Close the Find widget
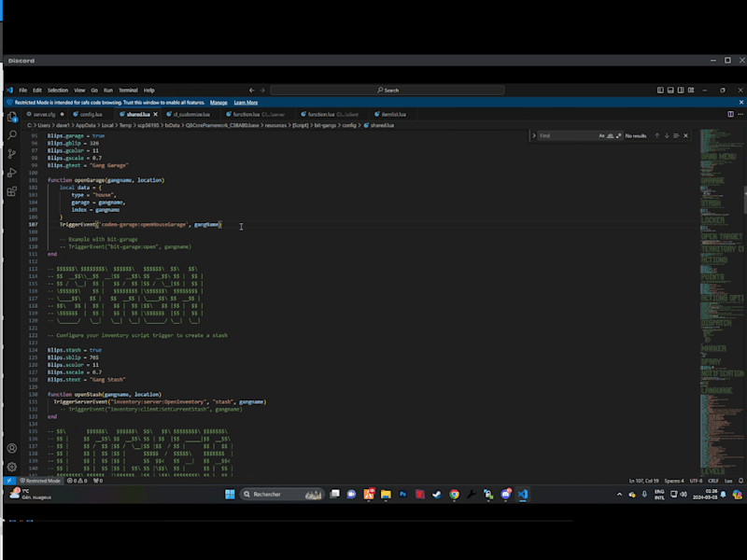Viewport: 747px width, 560px height. (686, 135)
